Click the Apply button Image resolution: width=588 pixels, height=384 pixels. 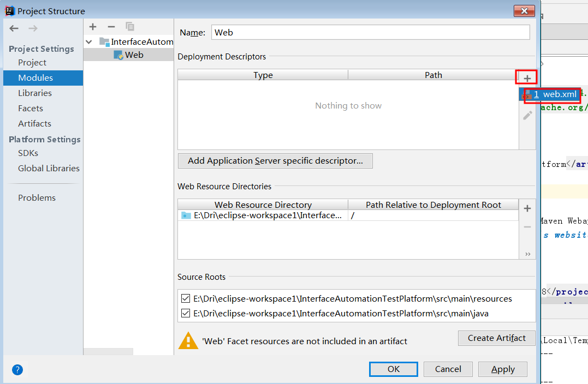(503, 369)
